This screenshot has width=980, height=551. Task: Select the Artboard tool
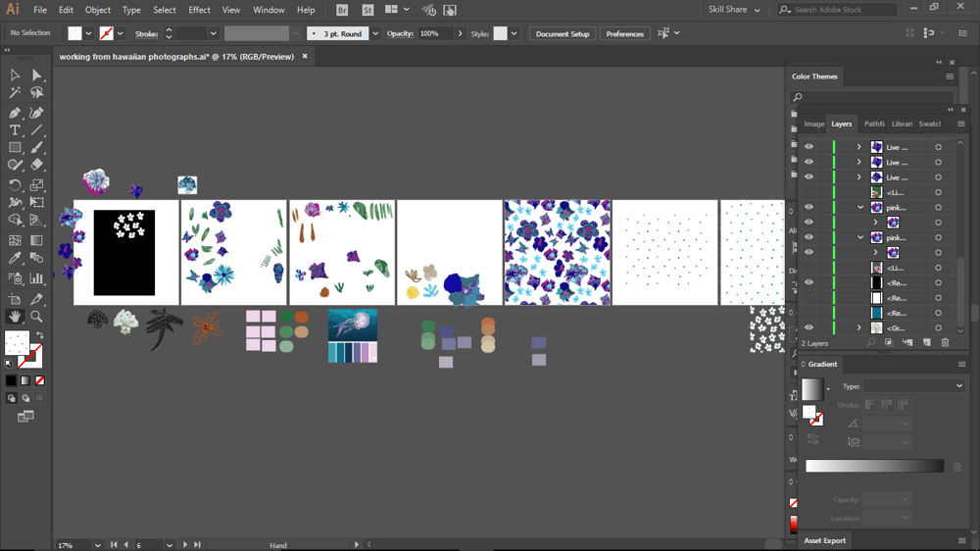(x=15, y=299)
